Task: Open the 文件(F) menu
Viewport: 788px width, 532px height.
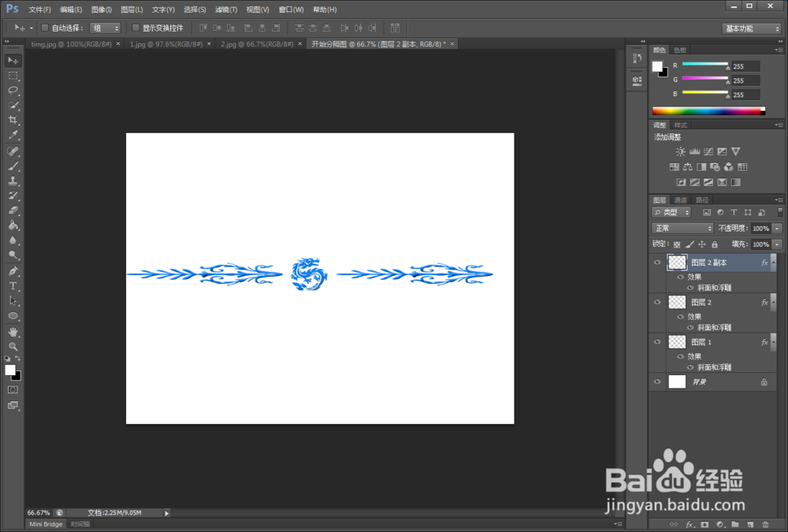Action: coord(39,9)
